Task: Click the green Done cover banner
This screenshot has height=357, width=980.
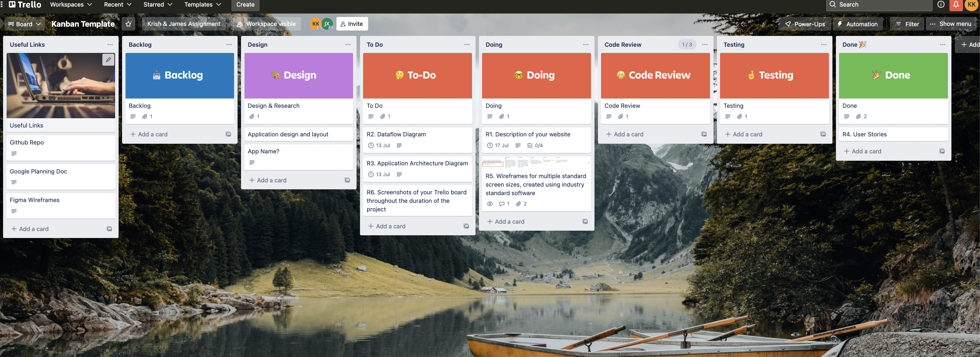Action: click(x=893, y=76)
